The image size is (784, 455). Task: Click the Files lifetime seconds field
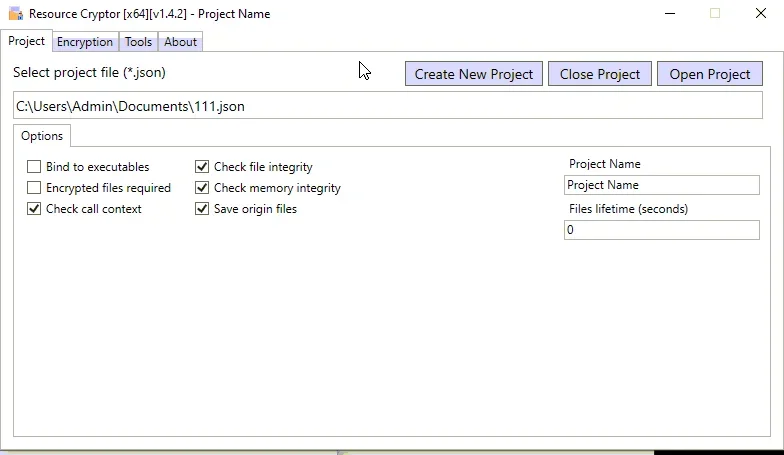662,230
